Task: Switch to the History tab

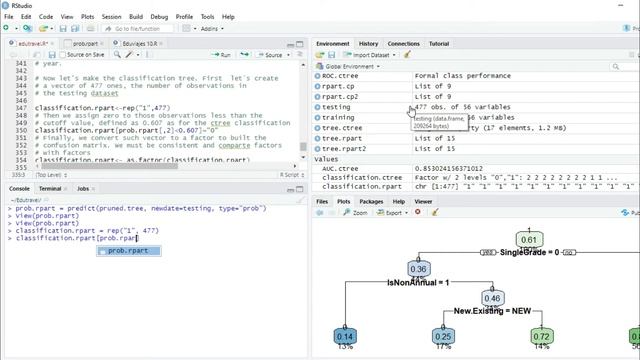Action: [x=368, y=44]
